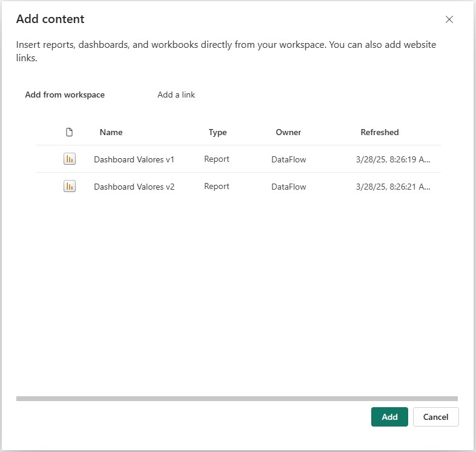Click the 8:26:21 refreshed timestamp
The image size is (476, 452).
(x=393, y=187)
